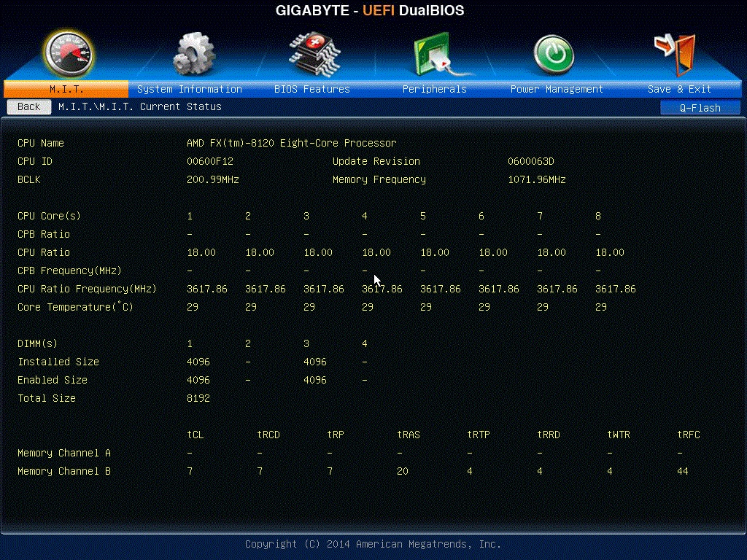Click the CPB Ratio label

tap(43, 234)
